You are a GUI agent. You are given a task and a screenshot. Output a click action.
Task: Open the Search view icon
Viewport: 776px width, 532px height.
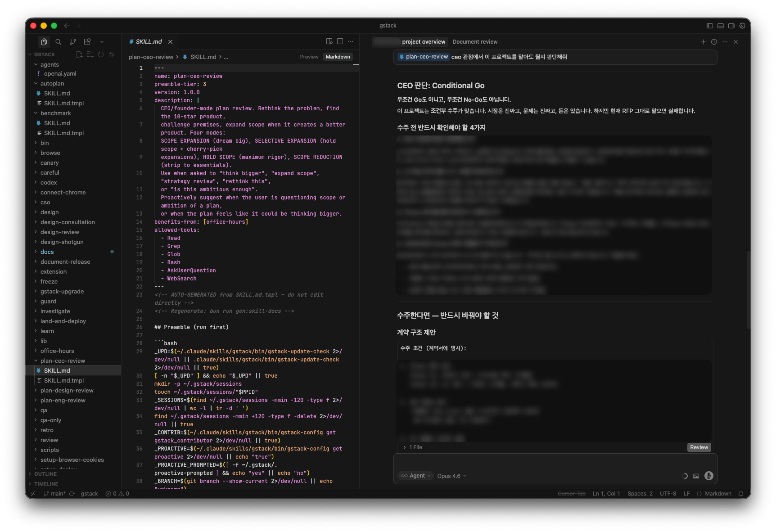[x=59, y=42]
